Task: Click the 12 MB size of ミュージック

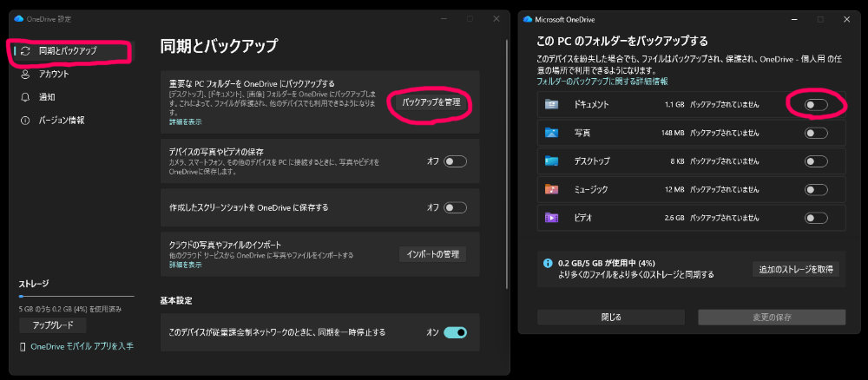Action: coord(674,190)
